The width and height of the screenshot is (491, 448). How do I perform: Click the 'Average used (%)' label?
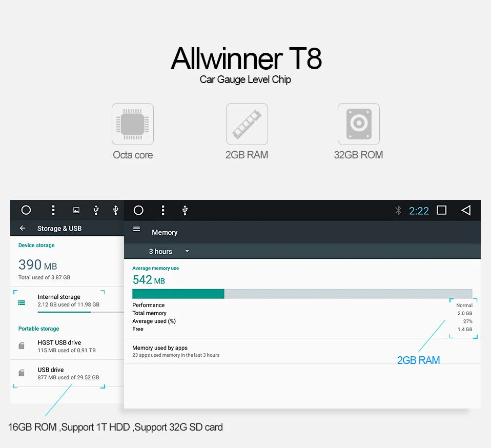click(154, 321)
